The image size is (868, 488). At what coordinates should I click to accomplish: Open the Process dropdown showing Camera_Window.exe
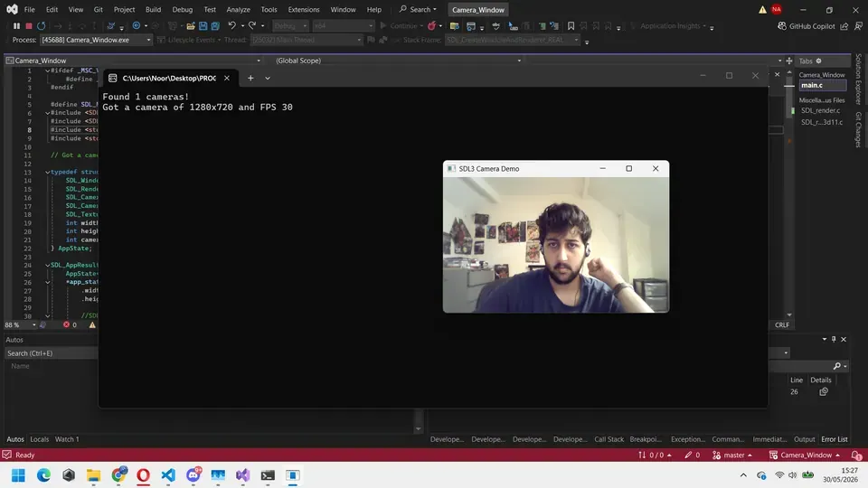96,40
